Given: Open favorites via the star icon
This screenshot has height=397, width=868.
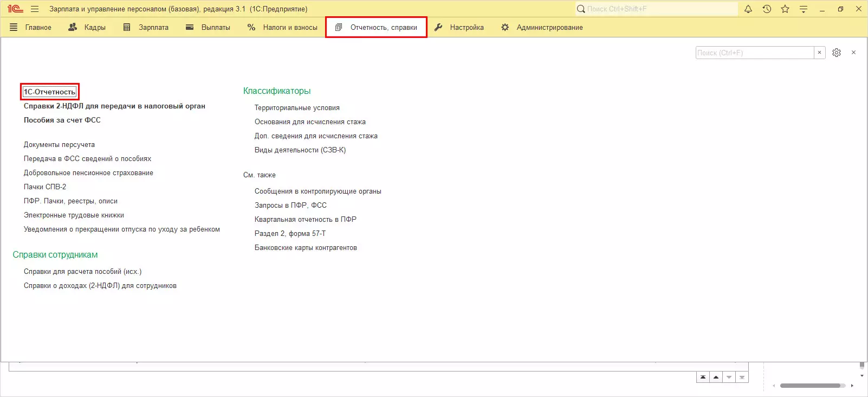Looking at the screenshot, I should (x=785, y=9).
